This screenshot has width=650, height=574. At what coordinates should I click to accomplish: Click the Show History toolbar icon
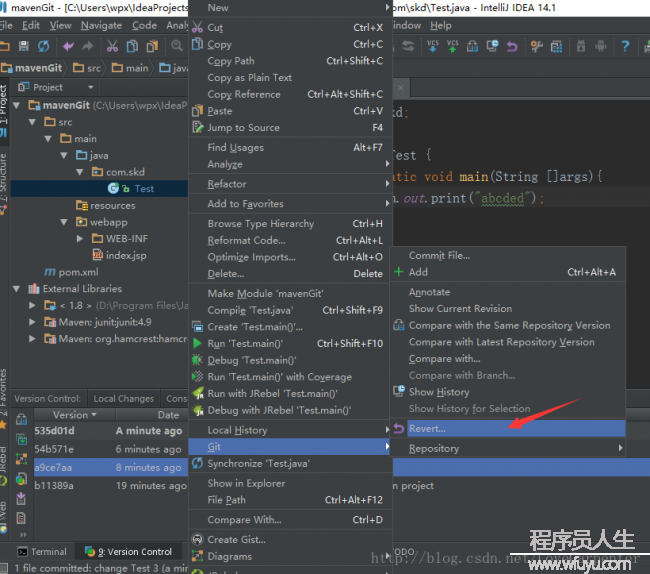492,46
